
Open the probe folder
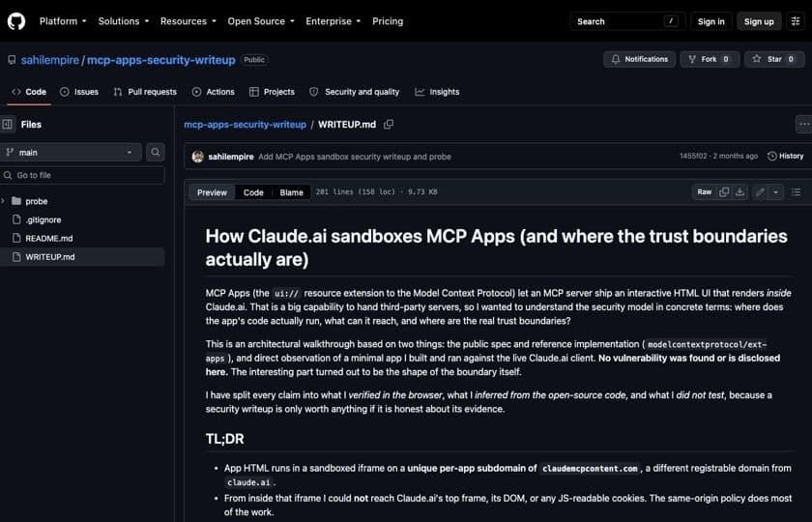(x=37, y=201)
